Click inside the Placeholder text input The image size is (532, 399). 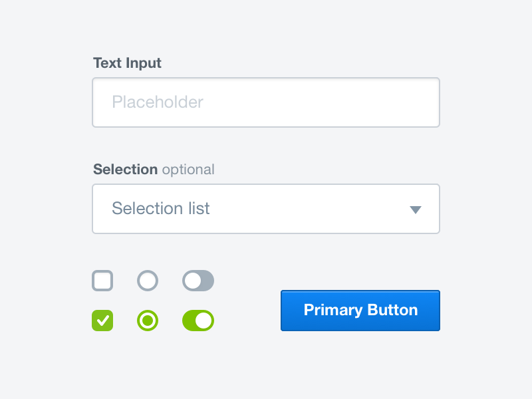(266, 102)
